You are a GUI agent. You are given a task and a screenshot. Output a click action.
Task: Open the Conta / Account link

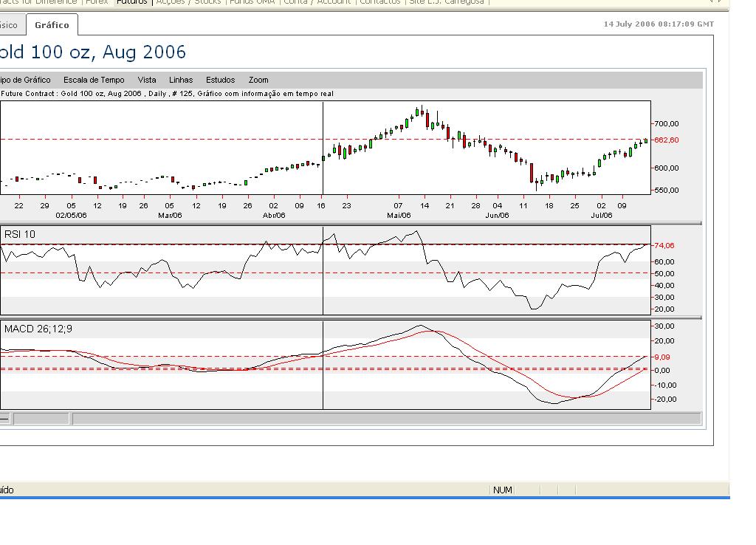[x=318, y=2]
